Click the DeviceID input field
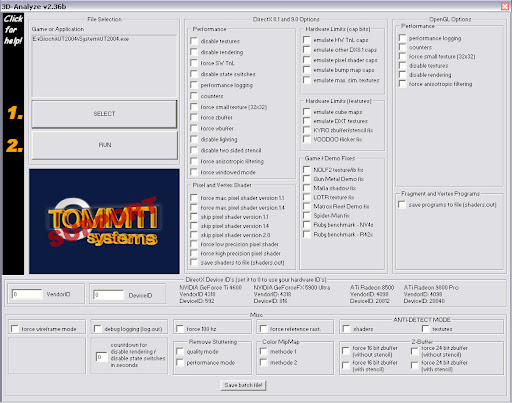 pyautogui.click(x=109, y=295)
